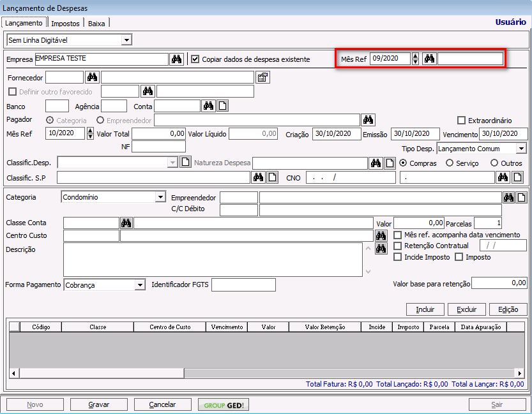Click table scrollbar left arrow

coord(13,373)
